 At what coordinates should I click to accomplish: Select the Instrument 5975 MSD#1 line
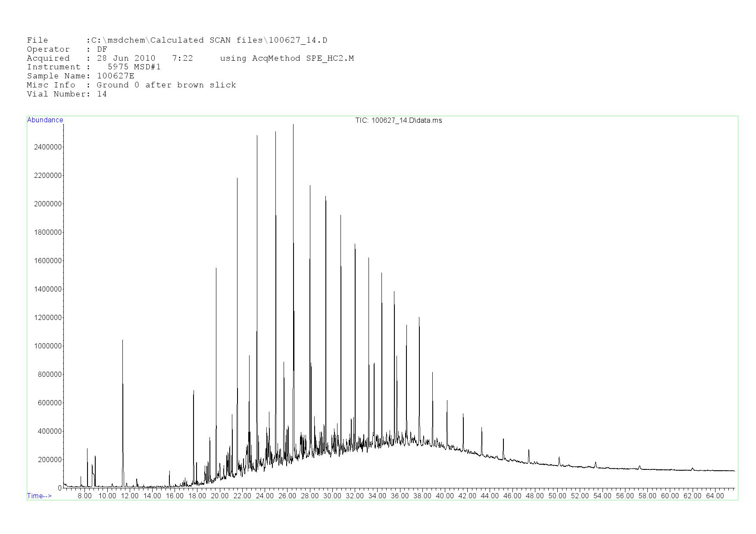click(94, 67)
